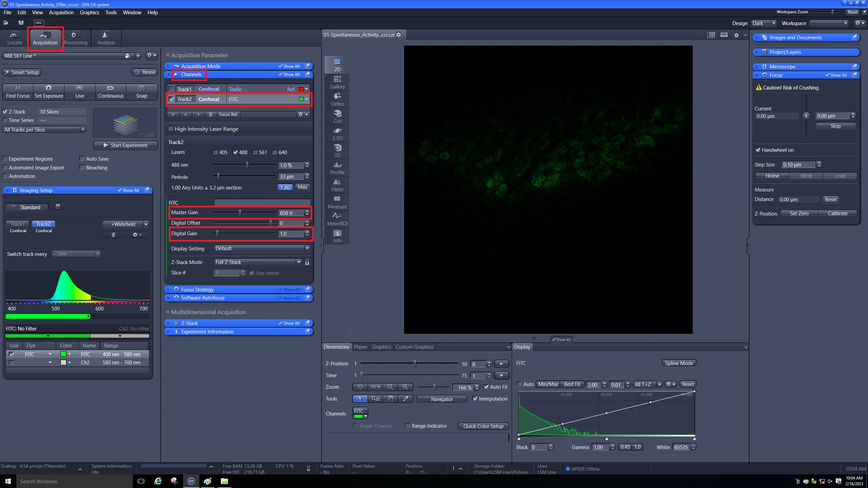Expand the Focus Strategy panel
This screenshot has width=868, height=488.
[x=197, y=289]
